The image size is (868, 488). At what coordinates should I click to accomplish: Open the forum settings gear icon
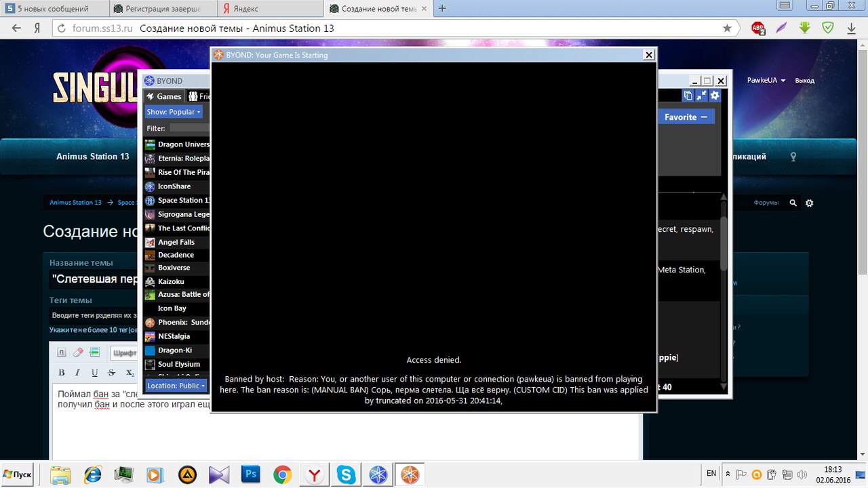pyautogui.click(x=809, y=203)
